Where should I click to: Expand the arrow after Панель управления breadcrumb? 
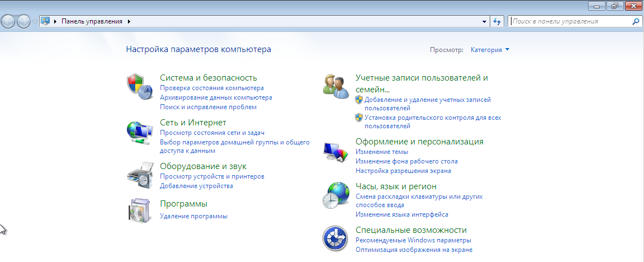(129, 21)
